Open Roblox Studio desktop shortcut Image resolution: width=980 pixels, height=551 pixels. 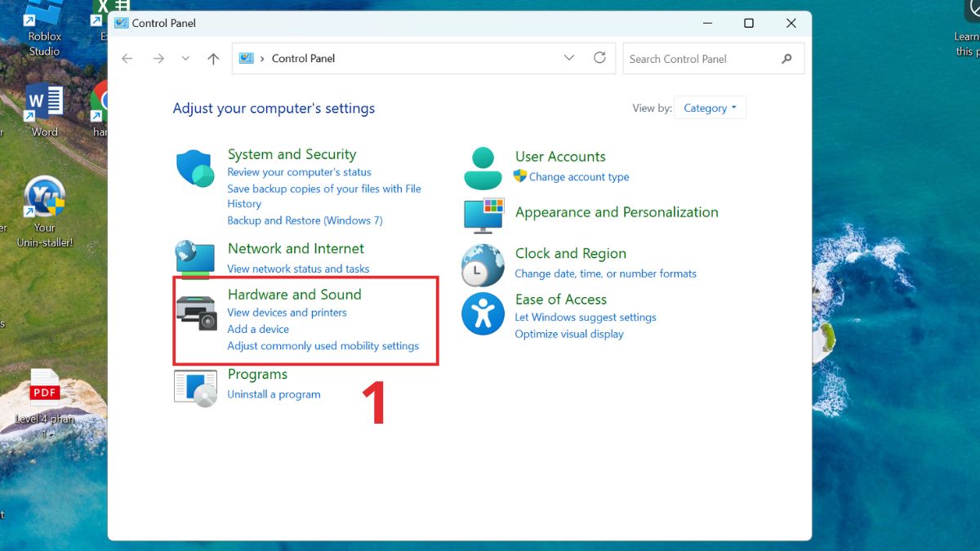pos(43,29)
